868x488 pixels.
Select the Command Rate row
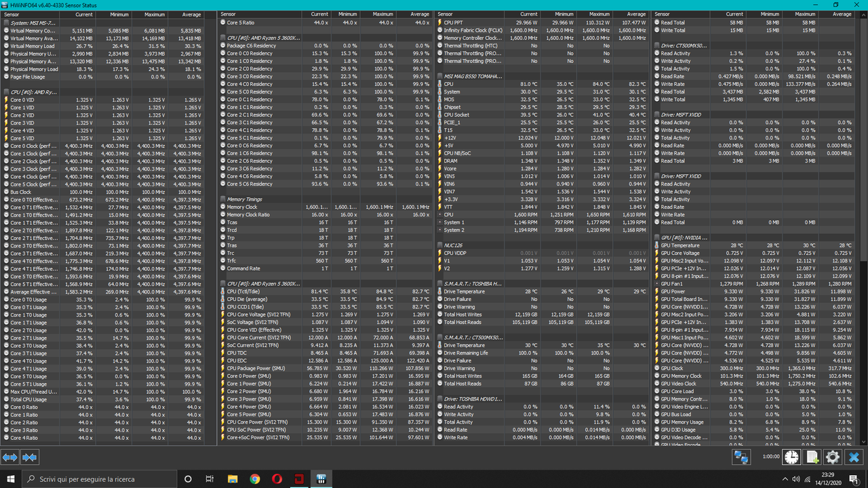325,268
